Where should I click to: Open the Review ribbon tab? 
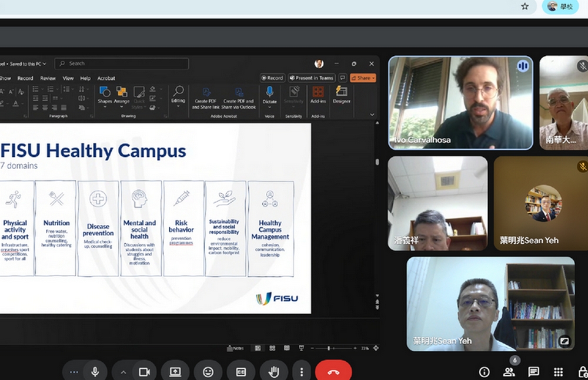pos(48,78)
